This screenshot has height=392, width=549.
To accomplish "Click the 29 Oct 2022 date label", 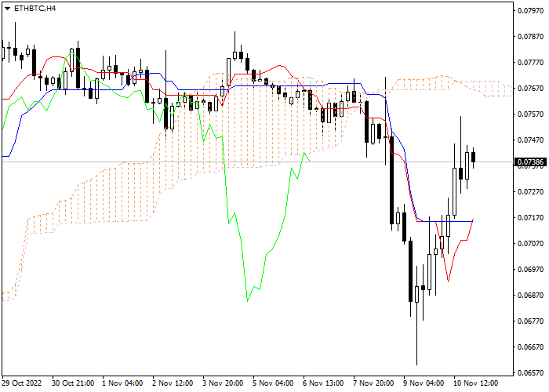I will click(x=22, y=383).
